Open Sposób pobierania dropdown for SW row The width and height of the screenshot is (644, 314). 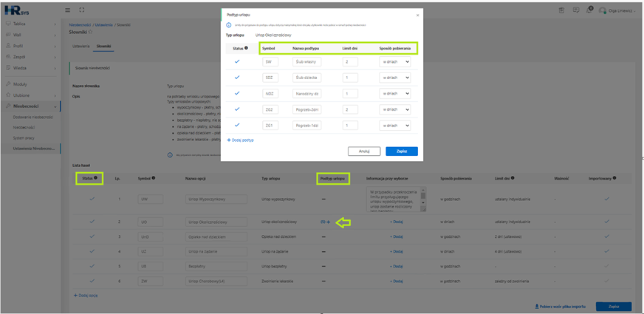coord(394,61)
